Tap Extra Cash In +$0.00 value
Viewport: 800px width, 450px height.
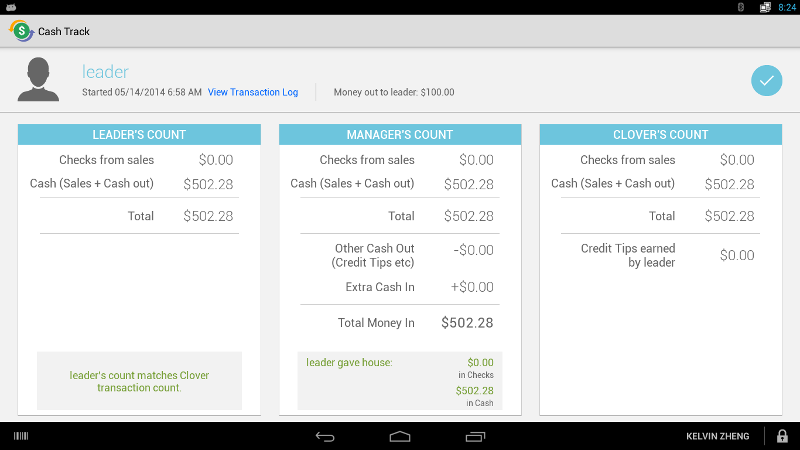(472, 287)
